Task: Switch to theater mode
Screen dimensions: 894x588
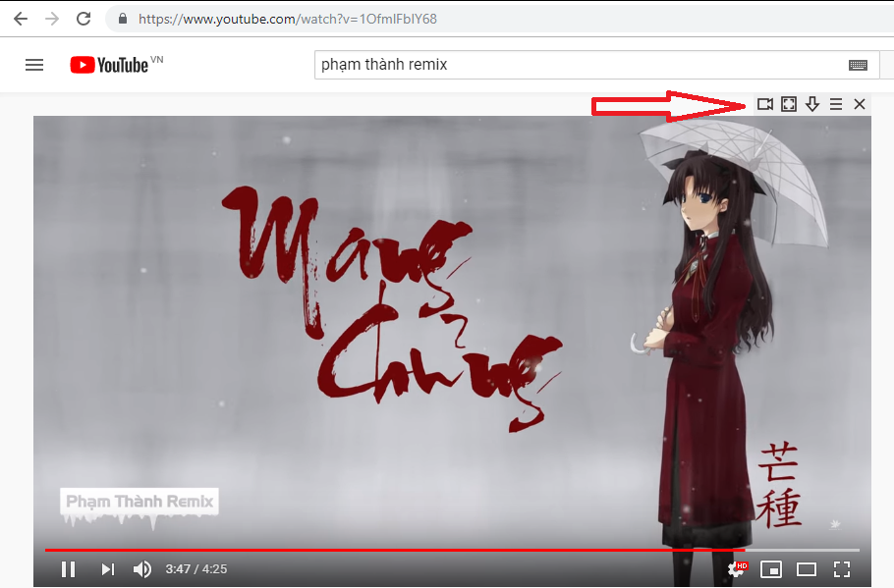Action: pos(807,569)
